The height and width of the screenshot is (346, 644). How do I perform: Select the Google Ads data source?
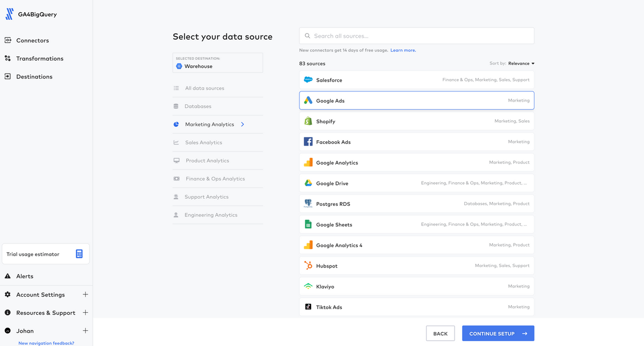416,100
